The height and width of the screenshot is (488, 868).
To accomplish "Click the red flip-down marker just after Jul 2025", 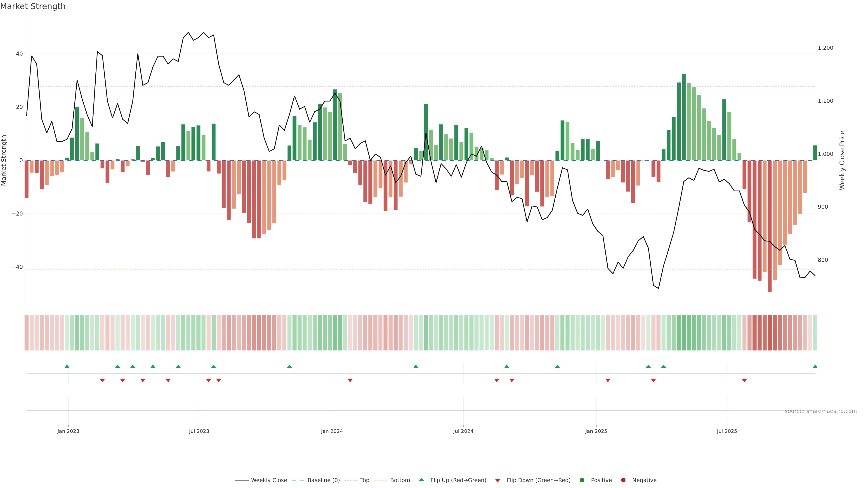I will [744, 380].
